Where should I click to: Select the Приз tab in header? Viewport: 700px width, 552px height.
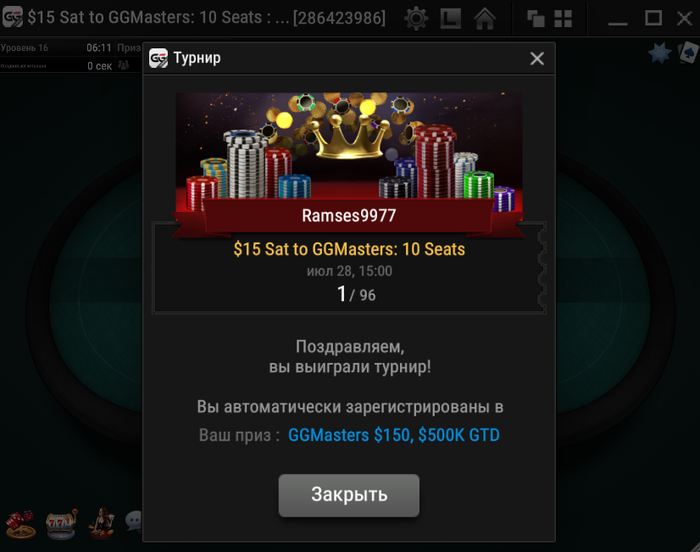(x=129, y=48)
